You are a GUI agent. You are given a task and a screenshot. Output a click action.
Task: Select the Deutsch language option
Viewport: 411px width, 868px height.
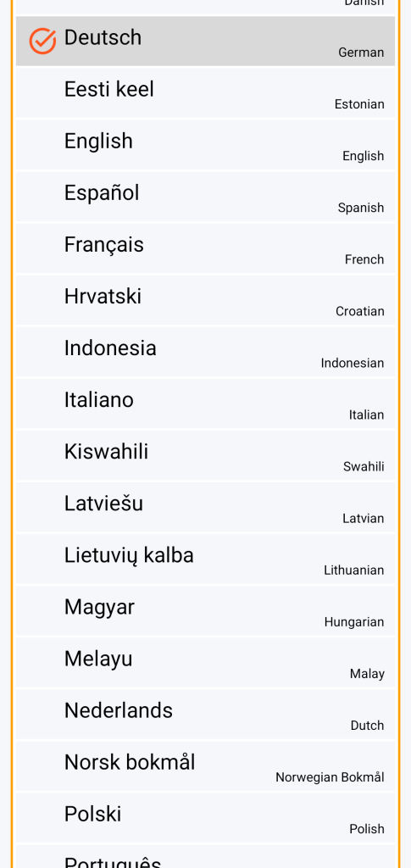click(x=205, y=41)
